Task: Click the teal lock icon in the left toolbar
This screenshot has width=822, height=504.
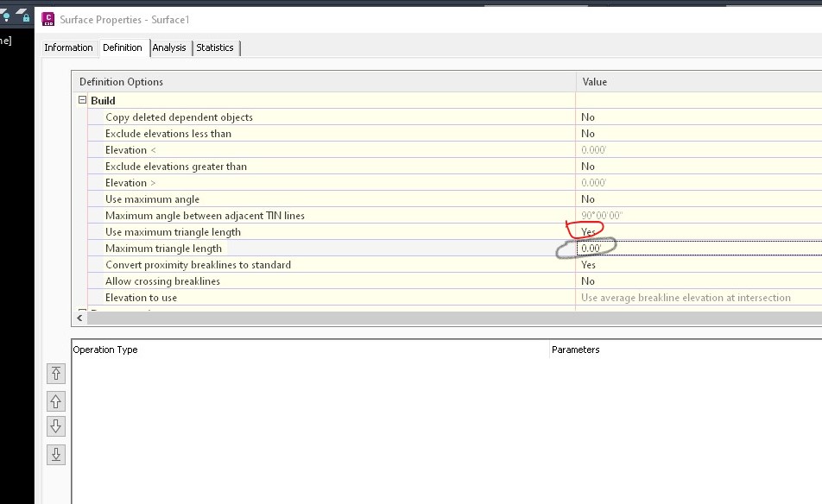Action: coord(26,18)
